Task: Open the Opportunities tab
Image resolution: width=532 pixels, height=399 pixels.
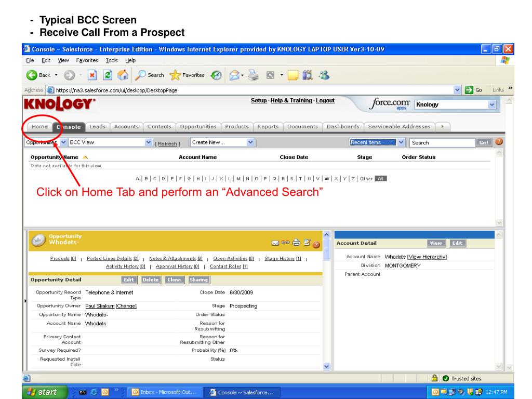Action: tap(198, 127)
